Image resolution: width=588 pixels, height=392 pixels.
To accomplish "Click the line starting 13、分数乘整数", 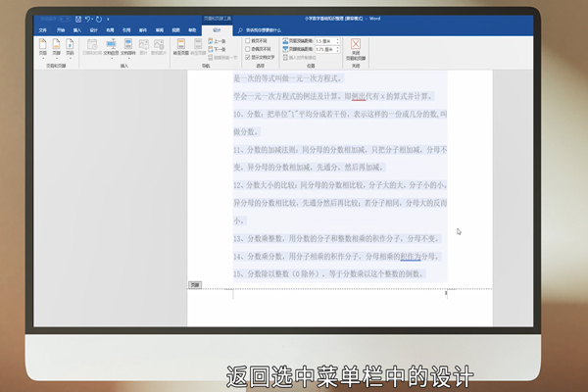I will point(336,238).
